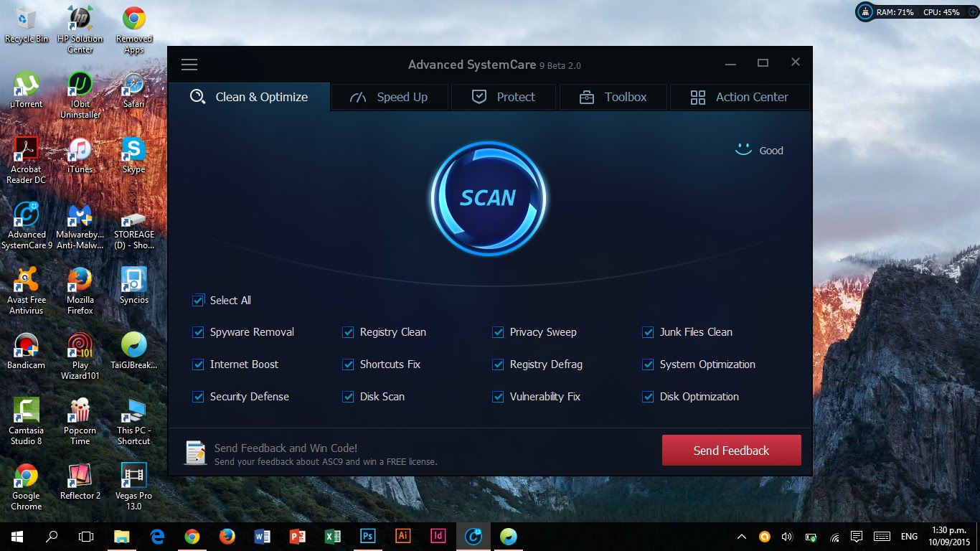Open Excel from the taskbar
The height and width of the screenshot is (551, 980).
333,537
